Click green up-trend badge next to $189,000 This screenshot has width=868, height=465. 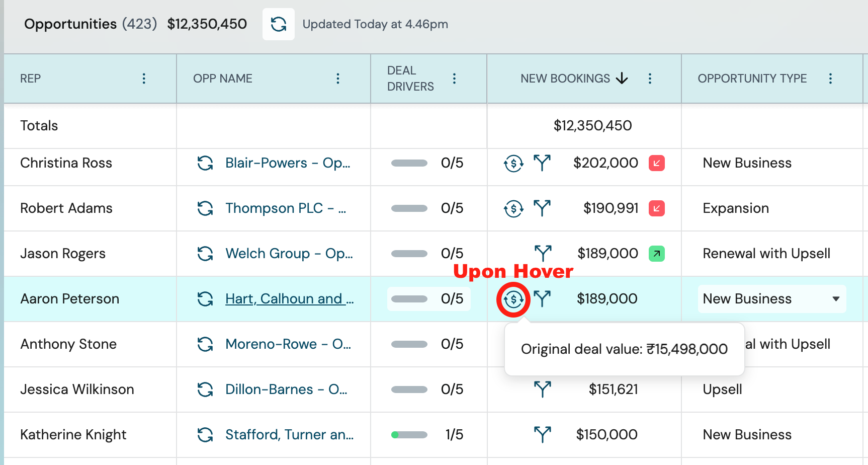coord(657,254)
